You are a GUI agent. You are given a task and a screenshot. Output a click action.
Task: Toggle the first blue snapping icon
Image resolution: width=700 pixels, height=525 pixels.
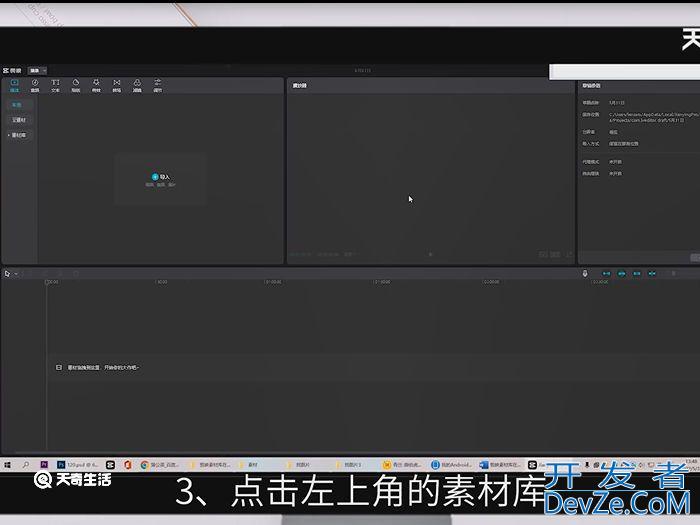pyautogui.click(x=606, y=273)
